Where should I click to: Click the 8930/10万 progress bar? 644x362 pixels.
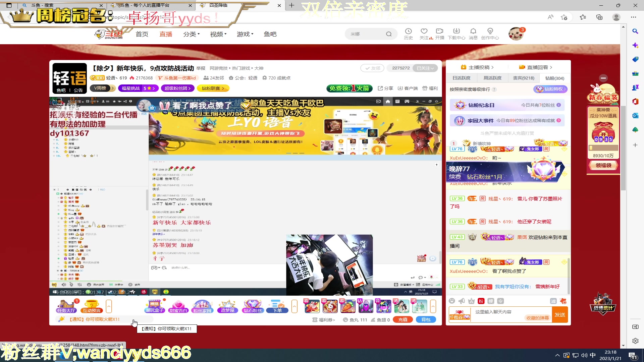click(x=603, y=147)
